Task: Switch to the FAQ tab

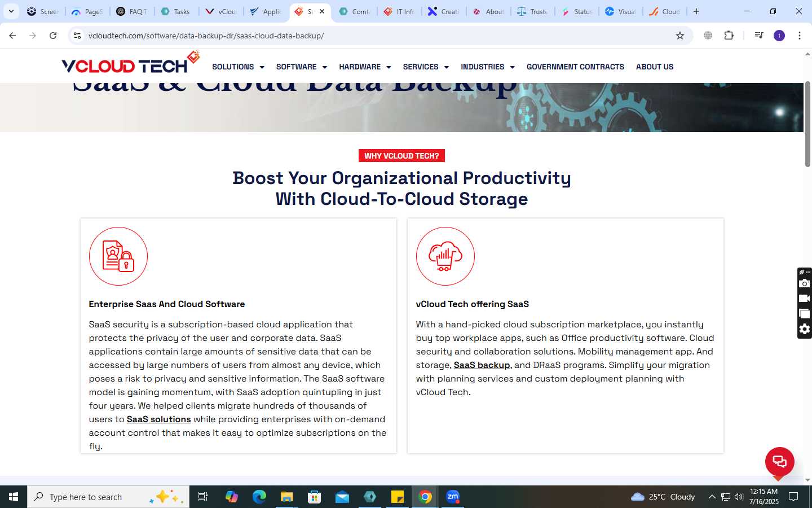Action: [x=133, y=11]
